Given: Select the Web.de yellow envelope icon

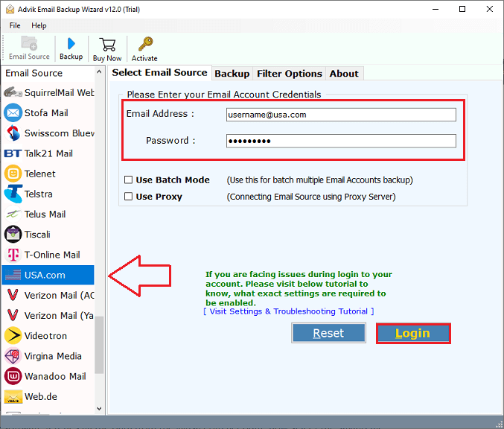Looking at the screenshot, I should pos(13,396).
